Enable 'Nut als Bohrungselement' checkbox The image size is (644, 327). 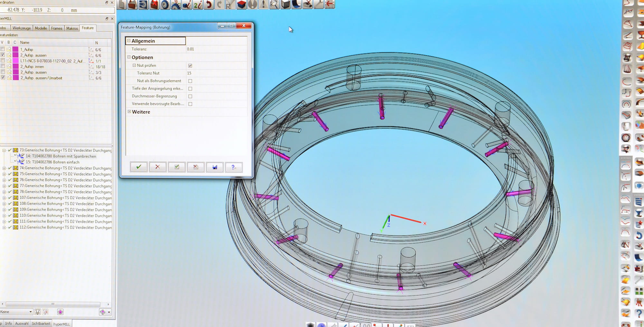[190, 81]
